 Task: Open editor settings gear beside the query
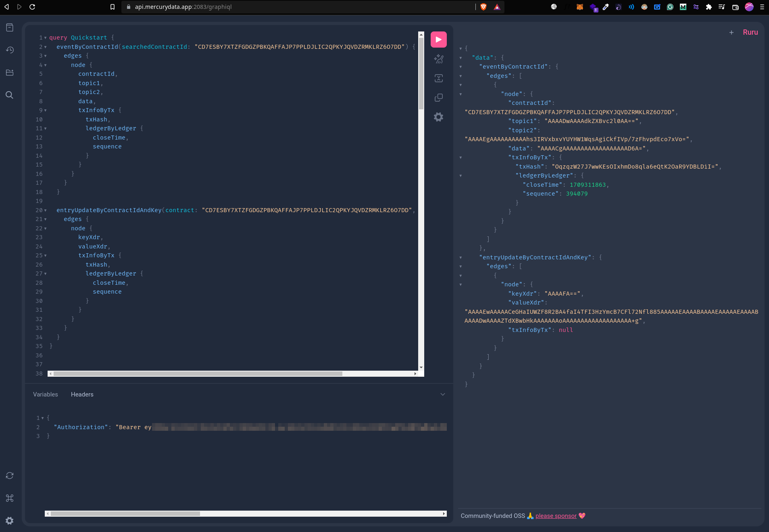point(438,117)
